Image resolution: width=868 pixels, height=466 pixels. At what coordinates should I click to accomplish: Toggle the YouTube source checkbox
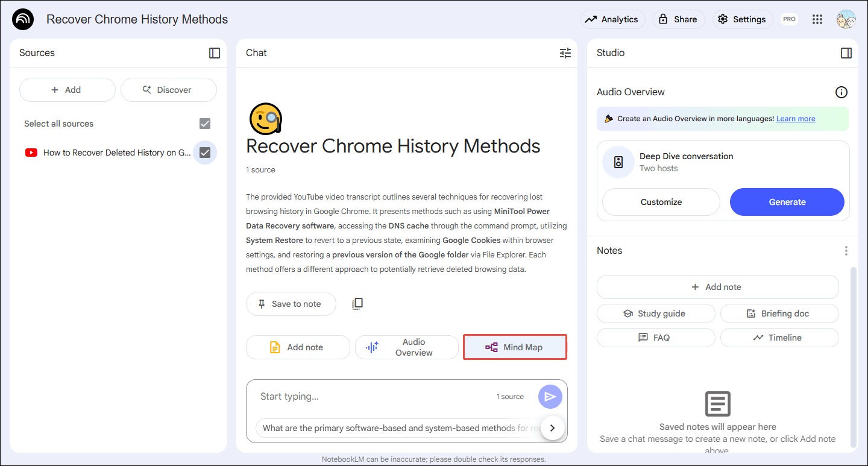(205, 153)
